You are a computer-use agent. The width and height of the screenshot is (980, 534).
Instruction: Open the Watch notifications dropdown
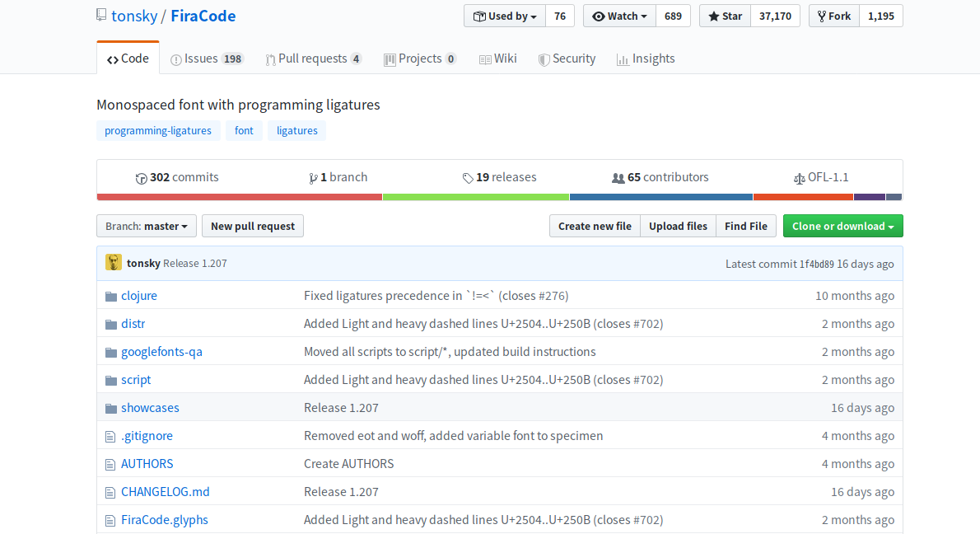click(619, 16)
